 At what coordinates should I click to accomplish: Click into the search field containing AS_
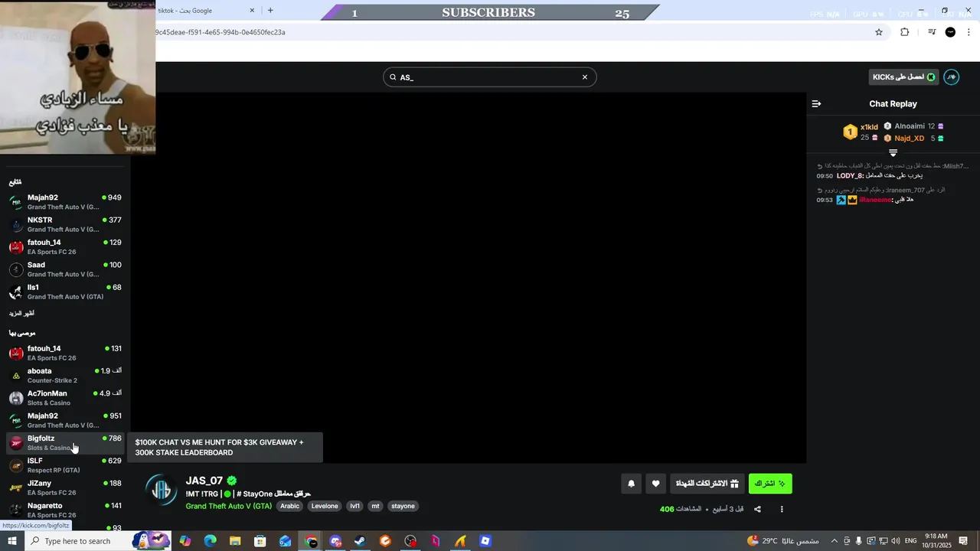point(489,77)
